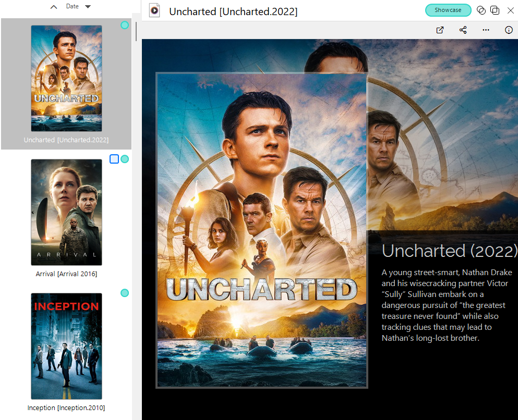Image resolution: width=518 pixels, height=420 pixels.
Task: Click the list panel scrollbar handle
Action: point(136,32)
